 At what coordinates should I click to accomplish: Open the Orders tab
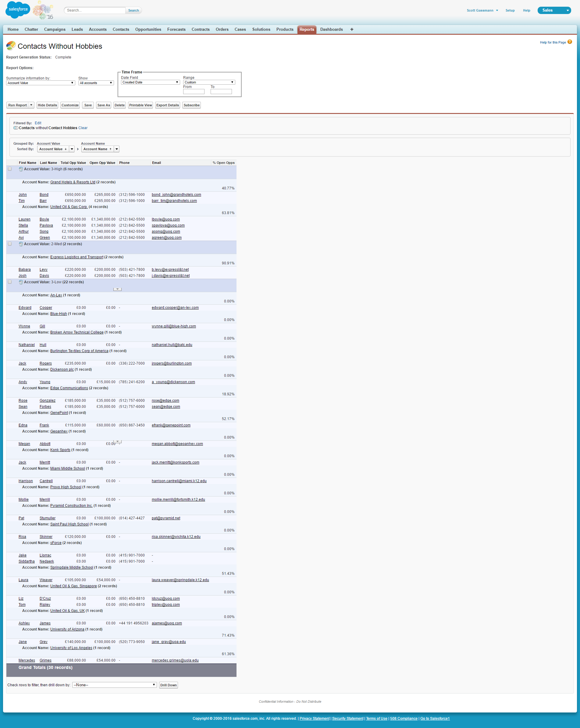point(222,29)
